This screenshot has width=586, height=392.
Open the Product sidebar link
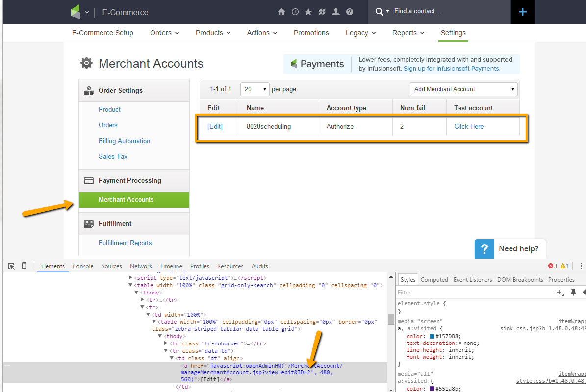[x=109, y=109]
